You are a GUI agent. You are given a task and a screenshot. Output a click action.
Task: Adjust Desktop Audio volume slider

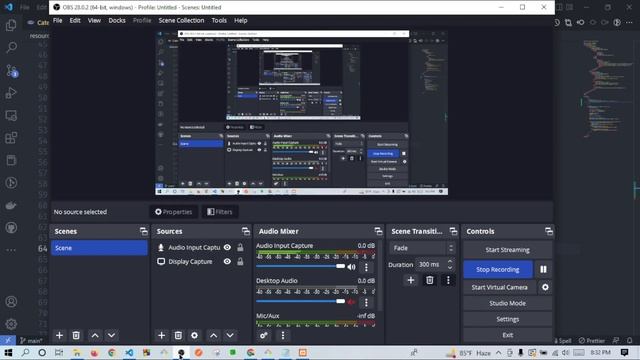[x=300, y=302]
